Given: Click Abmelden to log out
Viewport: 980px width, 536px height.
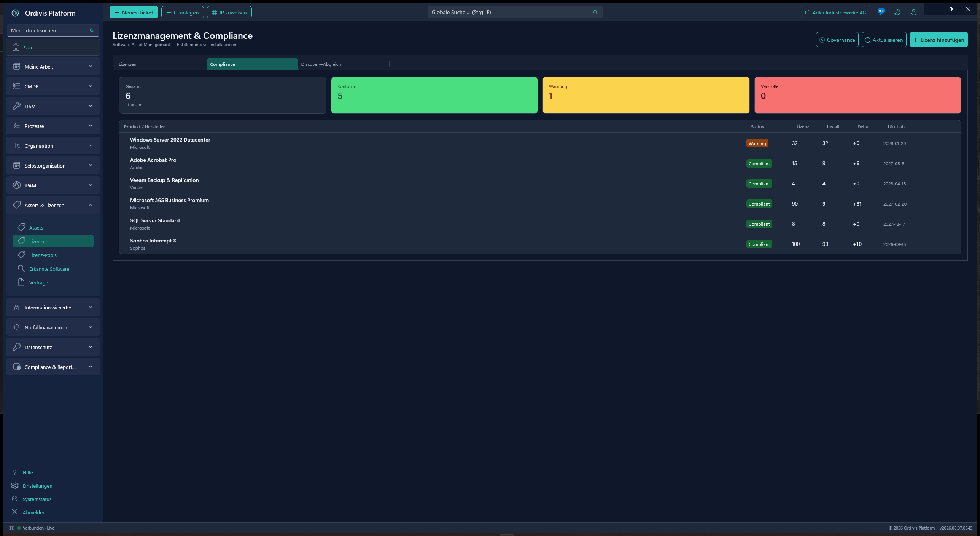Looking at the screenshot, I should pos(34,512).
